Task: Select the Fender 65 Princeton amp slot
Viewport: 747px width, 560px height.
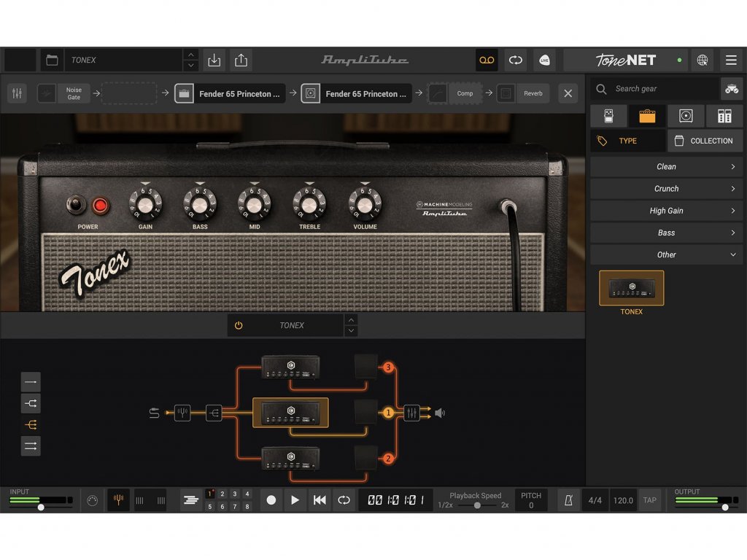Action: pos(230,93)
